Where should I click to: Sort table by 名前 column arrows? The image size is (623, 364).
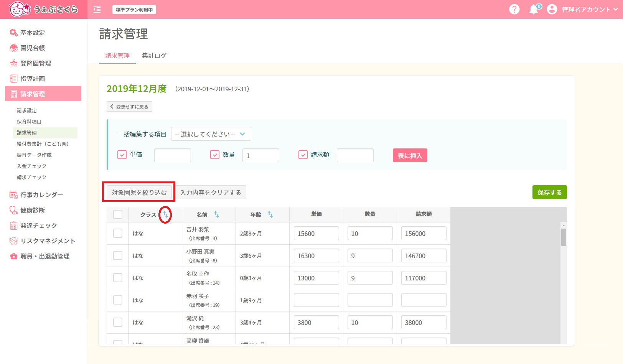tap(216, 214)
